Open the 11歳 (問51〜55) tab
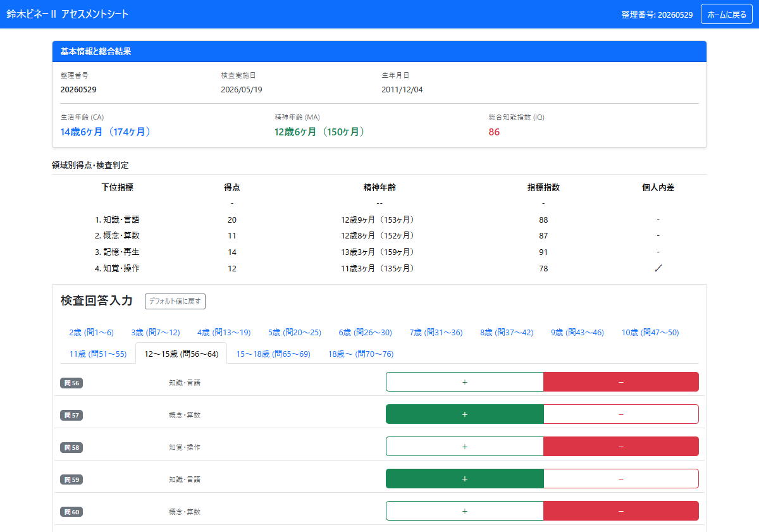 (98, 354)
